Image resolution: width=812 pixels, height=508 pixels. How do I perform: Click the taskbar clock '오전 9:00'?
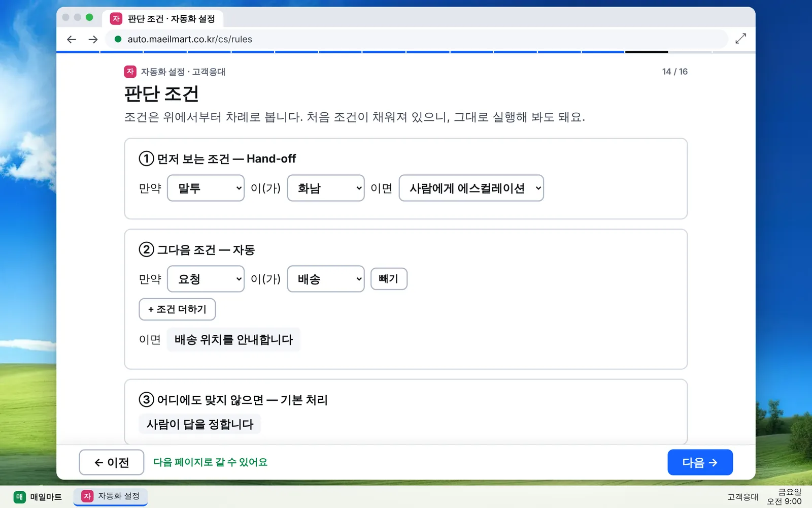pos(784,501)
